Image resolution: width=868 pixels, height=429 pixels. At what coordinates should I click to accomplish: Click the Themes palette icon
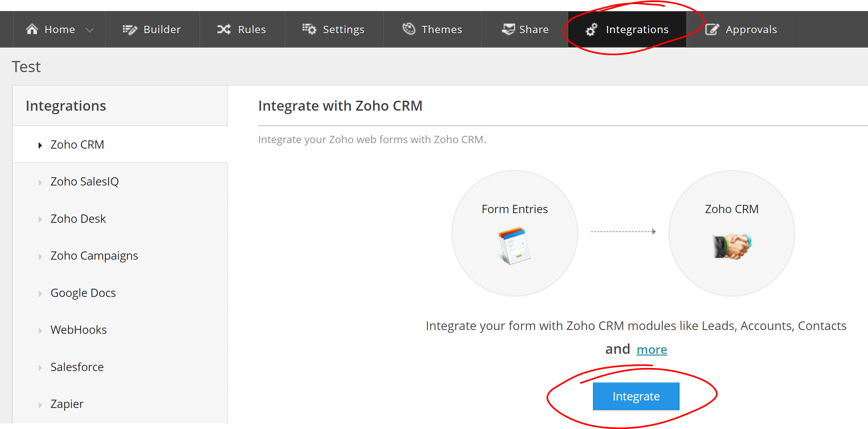tap(409, 29)
